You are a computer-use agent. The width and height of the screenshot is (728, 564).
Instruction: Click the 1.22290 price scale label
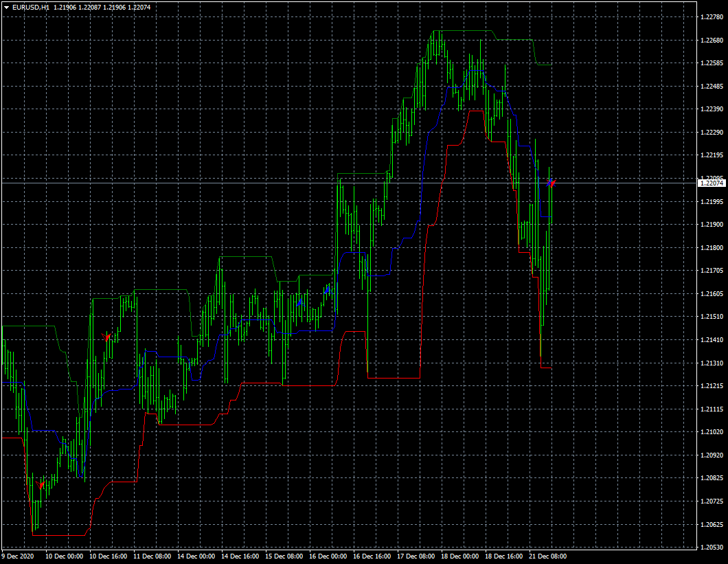(712, 133)
